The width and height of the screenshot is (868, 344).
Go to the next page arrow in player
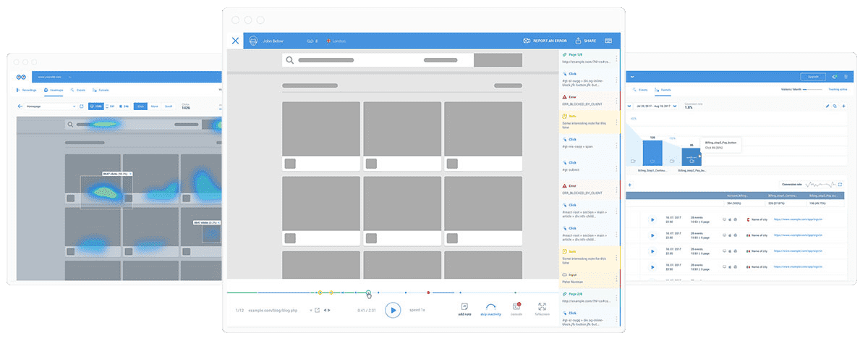(x=329, y=310)
